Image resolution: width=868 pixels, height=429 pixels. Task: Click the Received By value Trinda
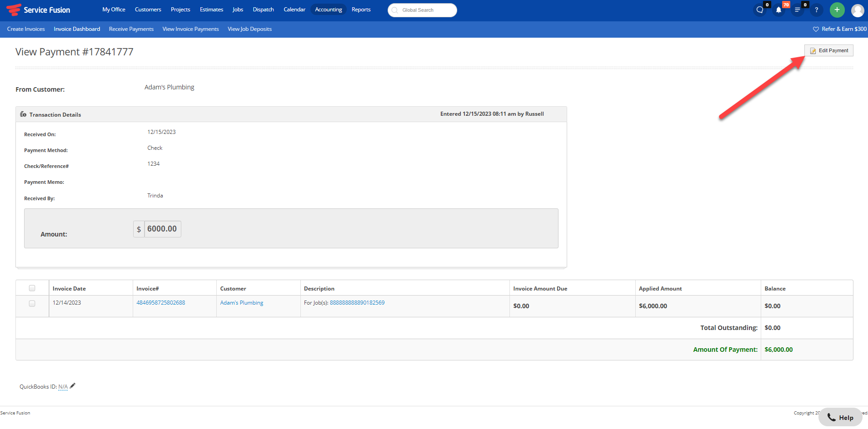155,196
